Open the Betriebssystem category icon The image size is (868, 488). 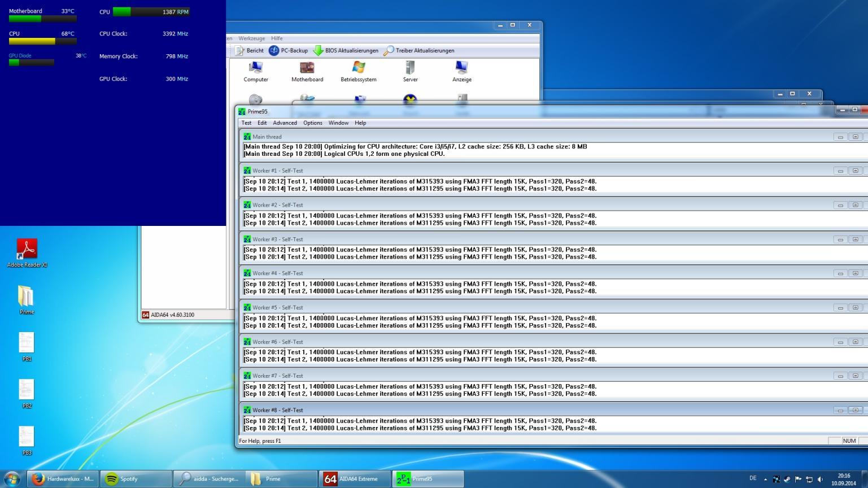359,71
